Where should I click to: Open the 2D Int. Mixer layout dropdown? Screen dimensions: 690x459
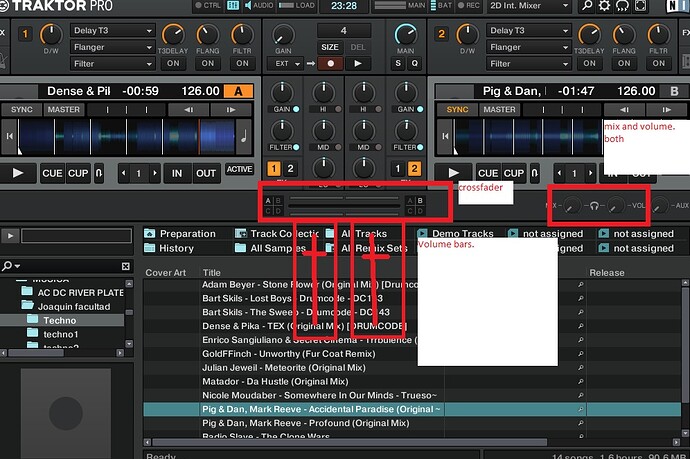pos(529,6)
